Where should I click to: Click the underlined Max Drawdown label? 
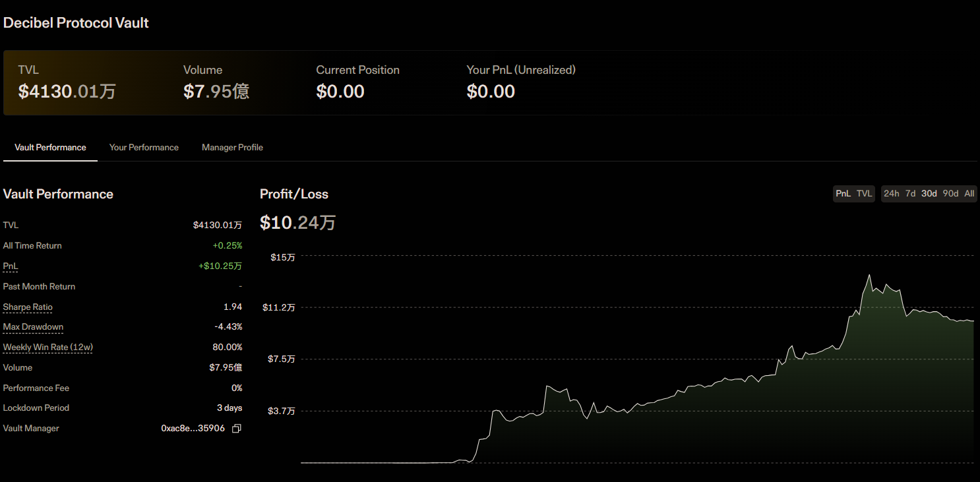(33, 327)
